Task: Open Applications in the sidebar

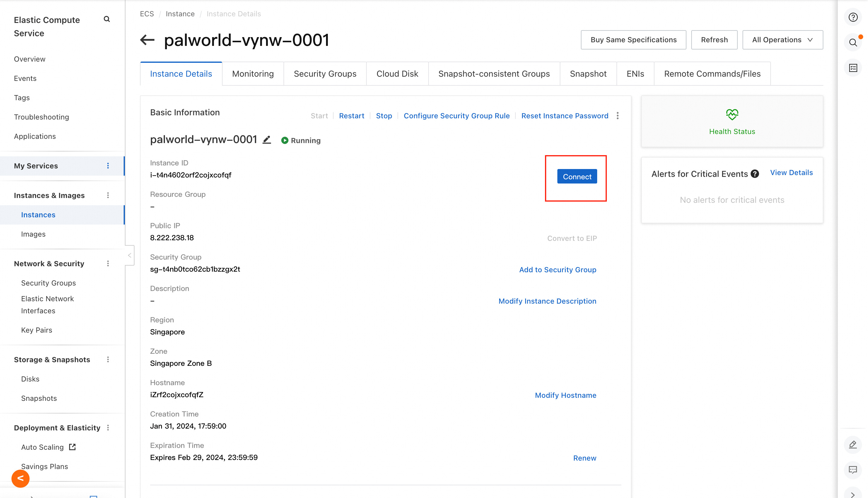Action: click(x=35, y=136)
